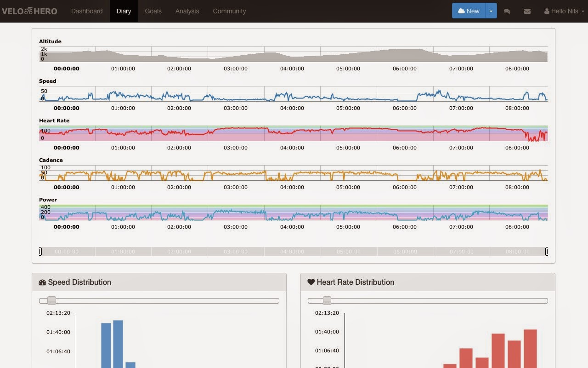The image size is (588, 368).
Task: Open the mail envelope icon
Action: 527,11
